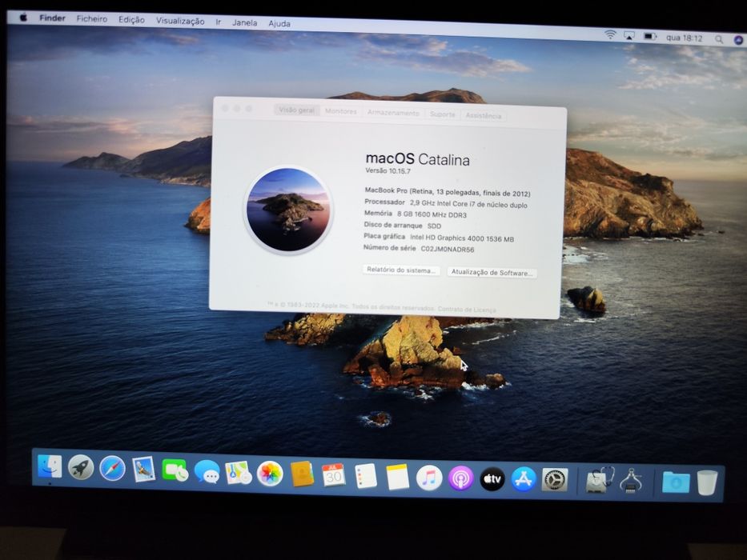
Task: Click startup disk value SDD
Action: click(x=434, y=226)
